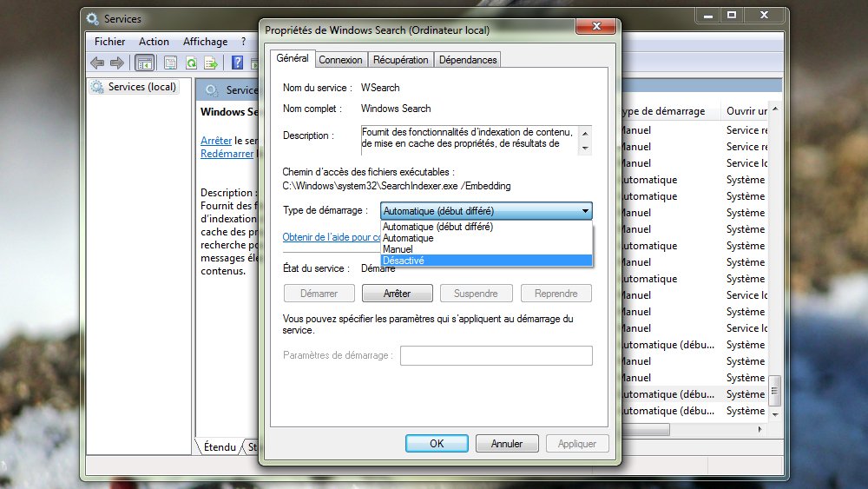Click the services list scrollbar down arrow
The height and width of the screenshot is (489, 868).
[x=775, y=414]
